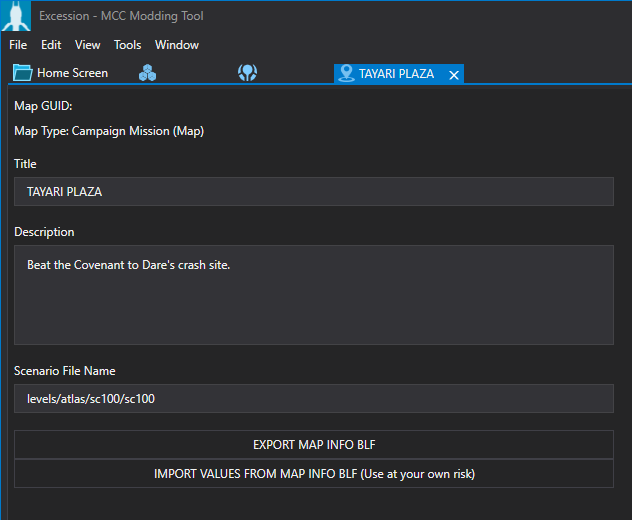
Task: Click the Description label
Action: (x=44, y=232)
